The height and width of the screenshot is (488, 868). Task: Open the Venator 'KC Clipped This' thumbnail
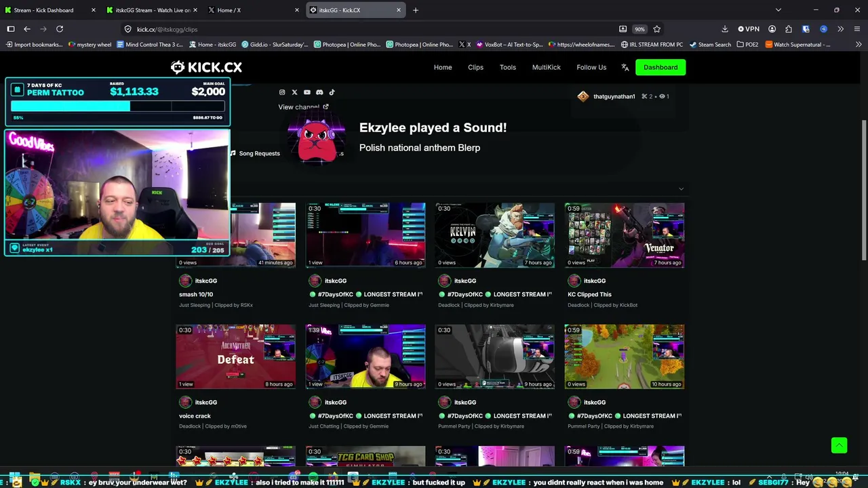pyautogui.click(x=625, y=235)
